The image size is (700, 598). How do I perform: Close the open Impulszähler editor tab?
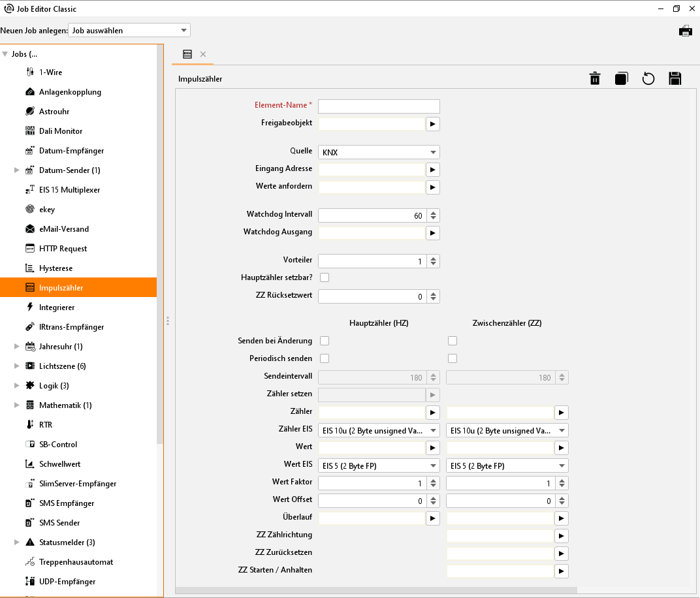tap(203, 54)
